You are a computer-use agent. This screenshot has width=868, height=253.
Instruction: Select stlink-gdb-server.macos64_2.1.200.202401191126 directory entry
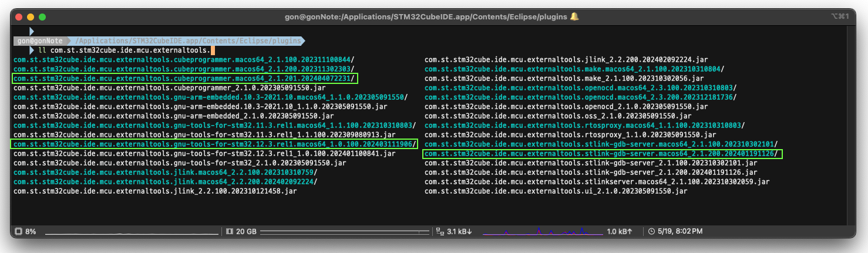601,153
